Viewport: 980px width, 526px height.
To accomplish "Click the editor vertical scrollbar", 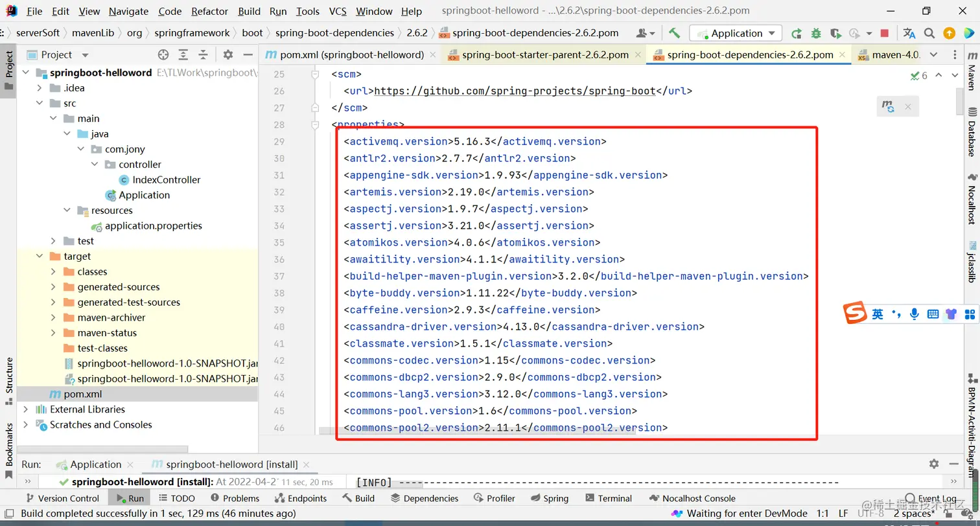I will pyautogui.click(x=961, y=102).
